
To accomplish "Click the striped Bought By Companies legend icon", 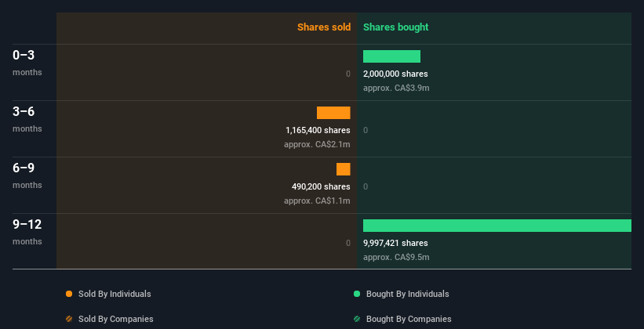I will coord(357,319).
